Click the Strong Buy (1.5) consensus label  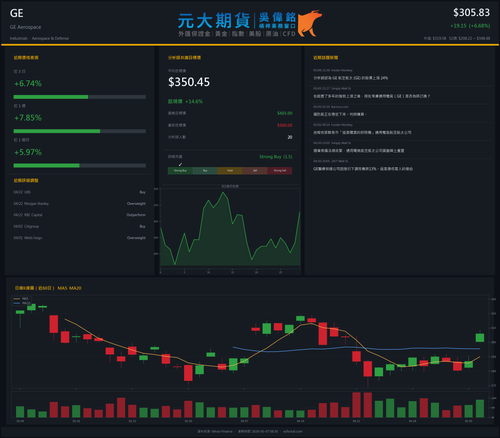(276, 157)
